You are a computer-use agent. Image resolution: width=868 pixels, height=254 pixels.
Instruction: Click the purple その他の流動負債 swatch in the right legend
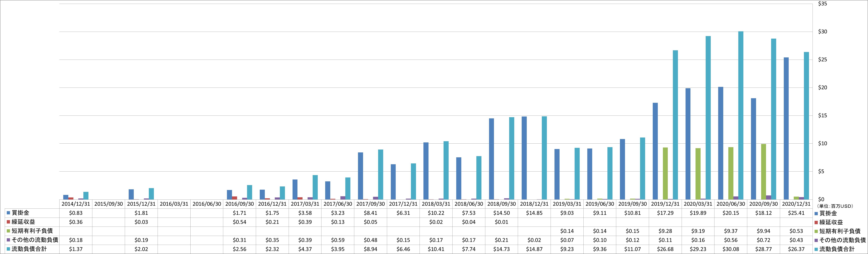click(x=816, y=240)
